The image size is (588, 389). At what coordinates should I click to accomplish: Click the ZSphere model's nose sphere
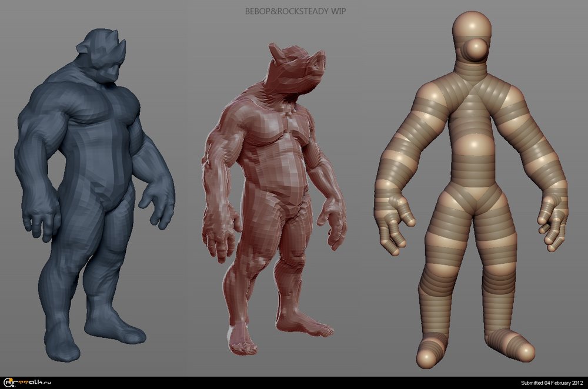pos(476,48)
